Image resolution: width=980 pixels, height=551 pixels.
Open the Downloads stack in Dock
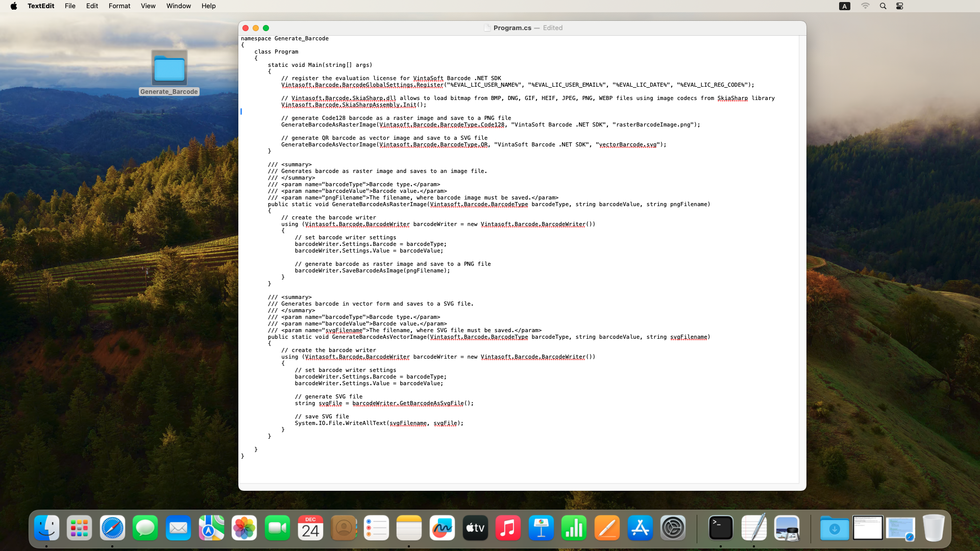(835, 528)
